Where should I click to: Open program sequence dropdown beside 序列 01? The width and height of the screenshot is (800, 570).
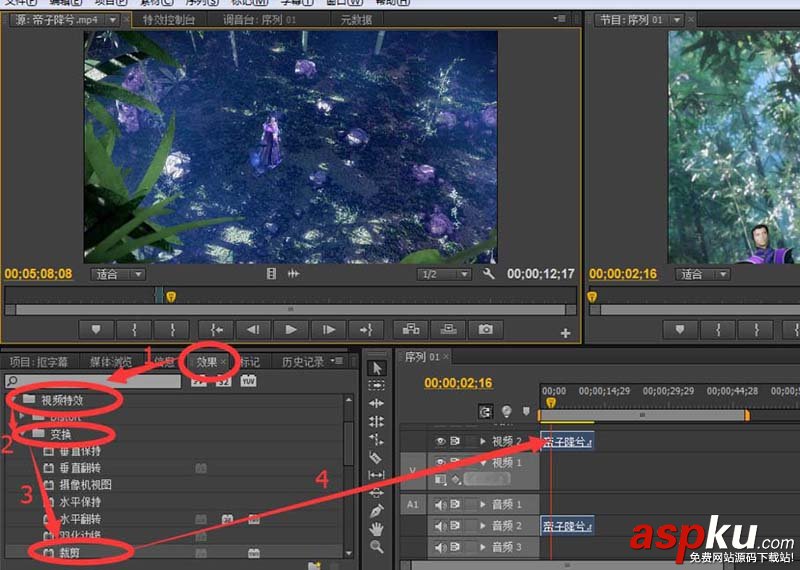point(677,20)
